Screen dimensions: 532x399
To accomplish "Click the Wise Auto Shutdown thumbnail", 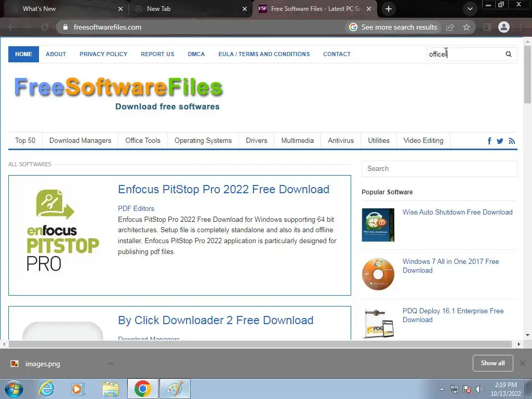I will pyautogui.click(x=378, y=225).
